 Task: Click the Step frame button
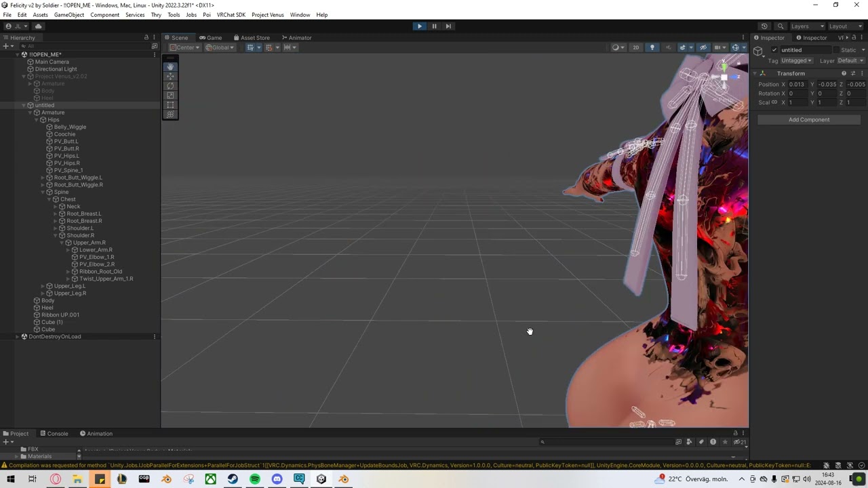(448, 26)
